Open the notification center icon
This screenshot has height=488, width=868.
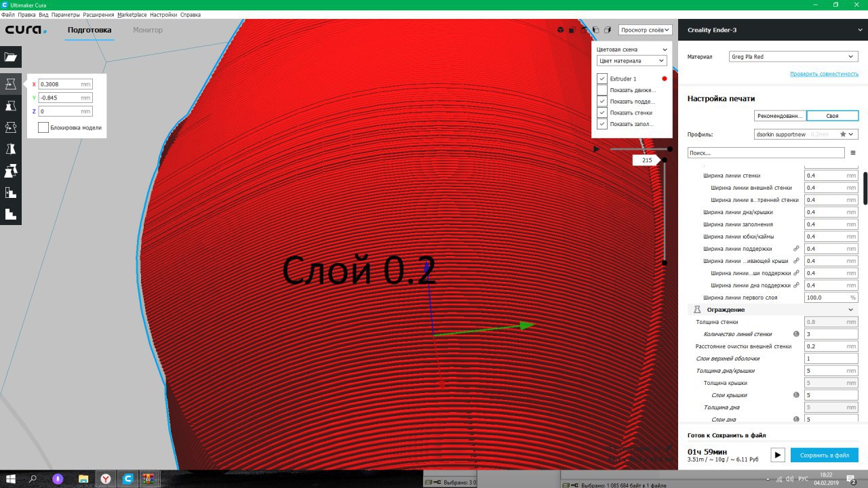[x=852, y=479]
